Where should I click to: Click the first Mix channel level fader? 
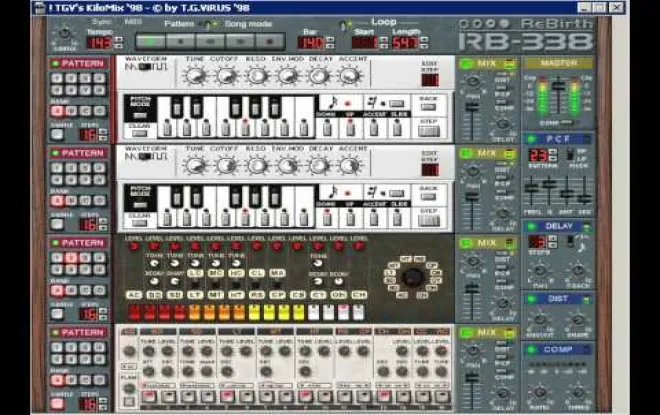tap(472, 107)
